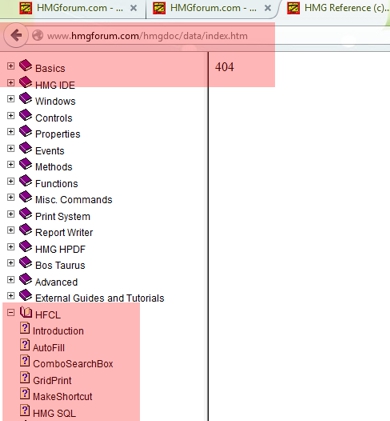The height and width of the screenshot is (421, 390).
Task: Click the Bos Taurus book icon
Action: (x=25, y=263)
